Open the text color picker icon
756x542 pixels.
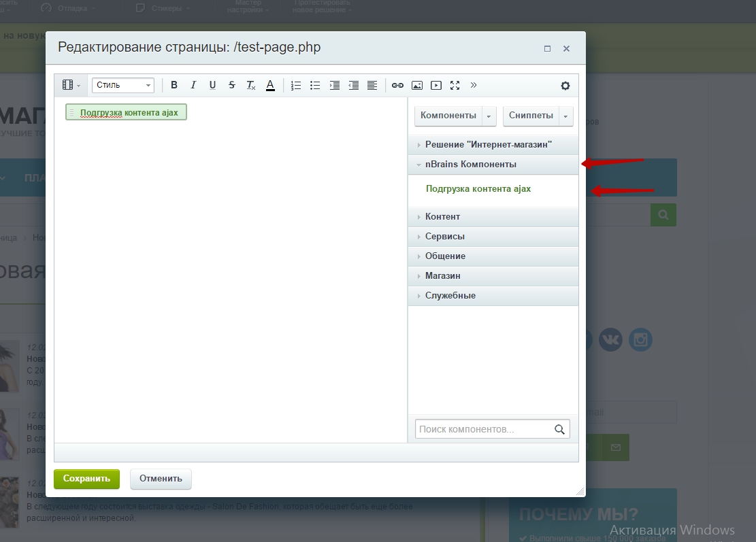[270, 85]
